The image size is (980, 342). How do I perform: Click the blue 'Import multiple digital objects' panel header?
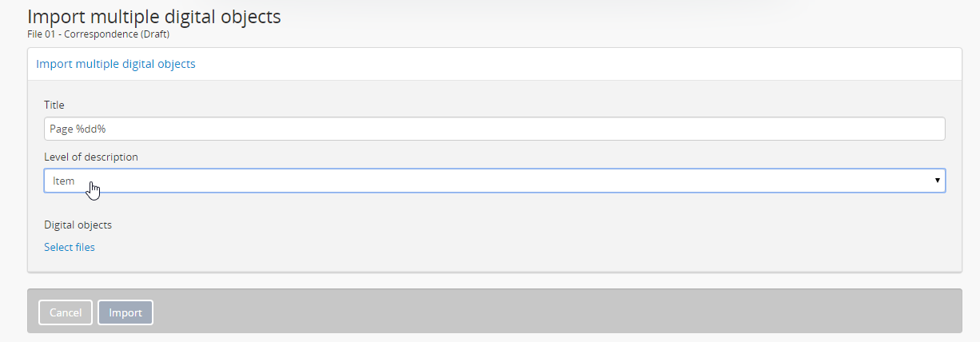tap(116, 64)
